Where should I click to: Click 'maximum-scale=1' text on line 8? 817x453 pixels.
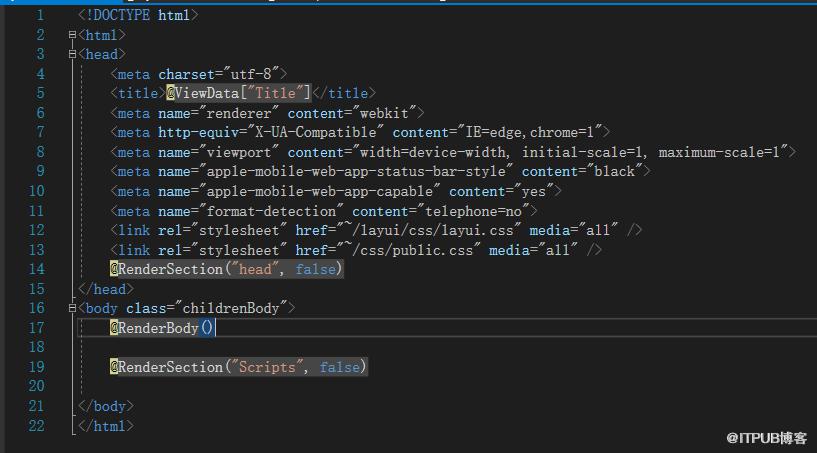719,152
